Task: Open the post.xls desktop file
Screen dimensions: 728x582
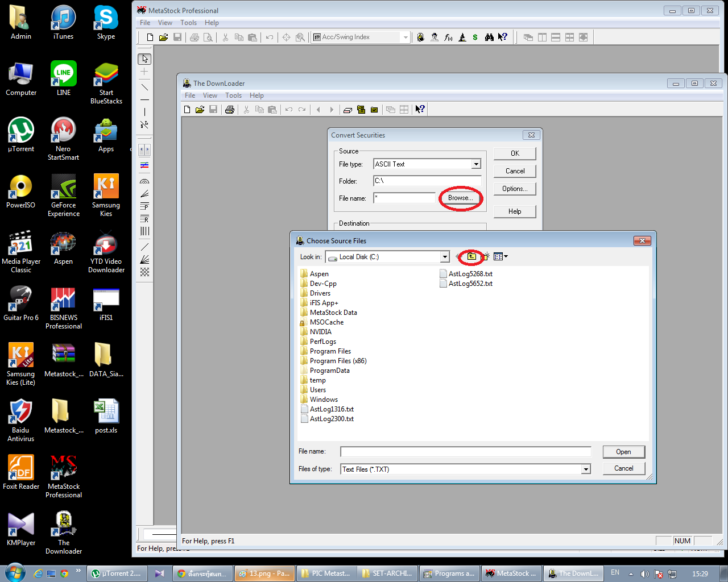Action: [x=106, y=416]
